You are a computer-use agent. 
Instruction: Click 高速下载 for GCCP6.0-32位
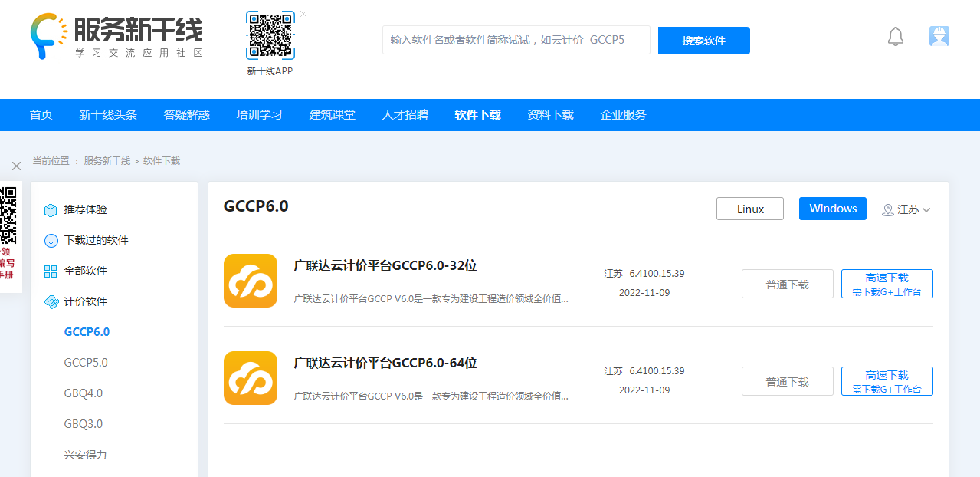point(887,284)
